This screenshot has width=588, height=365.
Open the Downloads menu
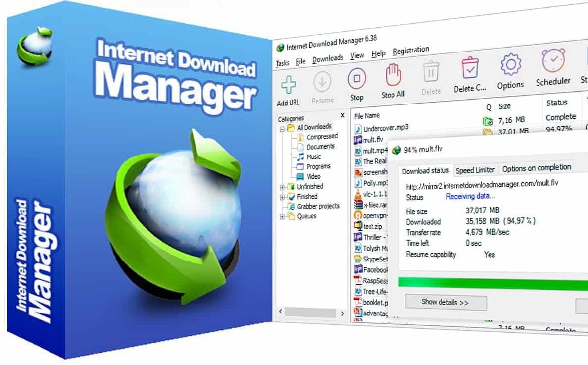pos(328,59)
